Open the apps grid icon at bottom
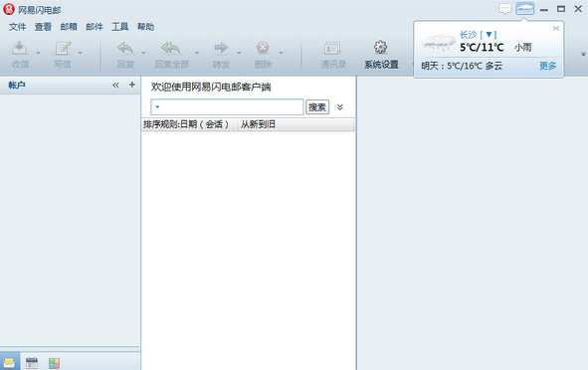 click(54, 363)
